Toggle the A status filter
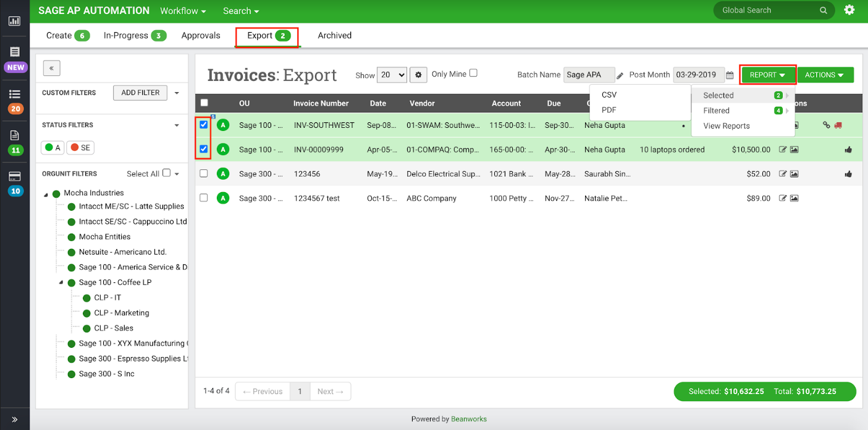Image resolution: width=868 pixels, height=430 pixels. coord(53,148)
